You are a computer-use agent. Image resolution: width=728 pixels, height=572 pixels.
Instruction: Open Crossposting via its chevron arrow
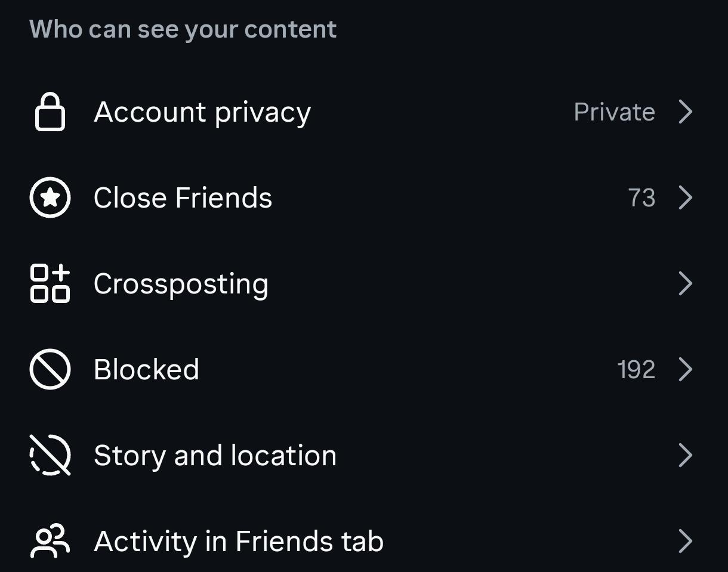tap(686, 283)
